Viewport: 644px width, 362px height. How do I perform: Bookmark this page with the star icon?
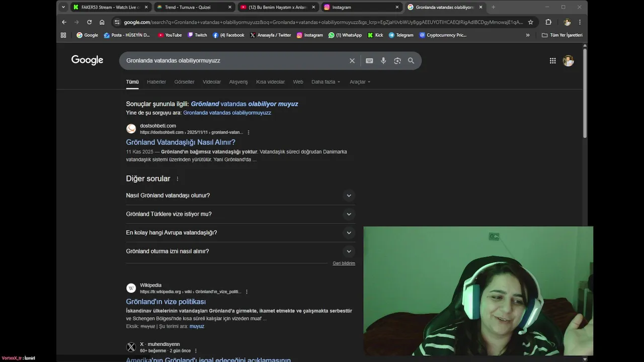530,22
